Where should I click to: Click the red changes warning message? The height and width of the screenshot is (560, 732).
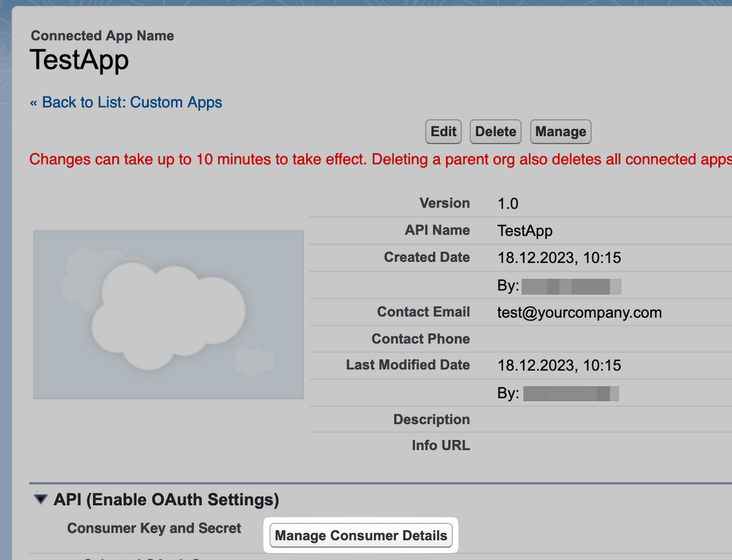point(380,160)
